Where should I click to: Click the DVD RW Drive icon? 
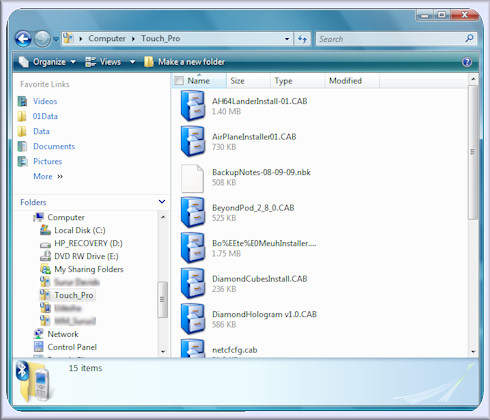point(45,256)
